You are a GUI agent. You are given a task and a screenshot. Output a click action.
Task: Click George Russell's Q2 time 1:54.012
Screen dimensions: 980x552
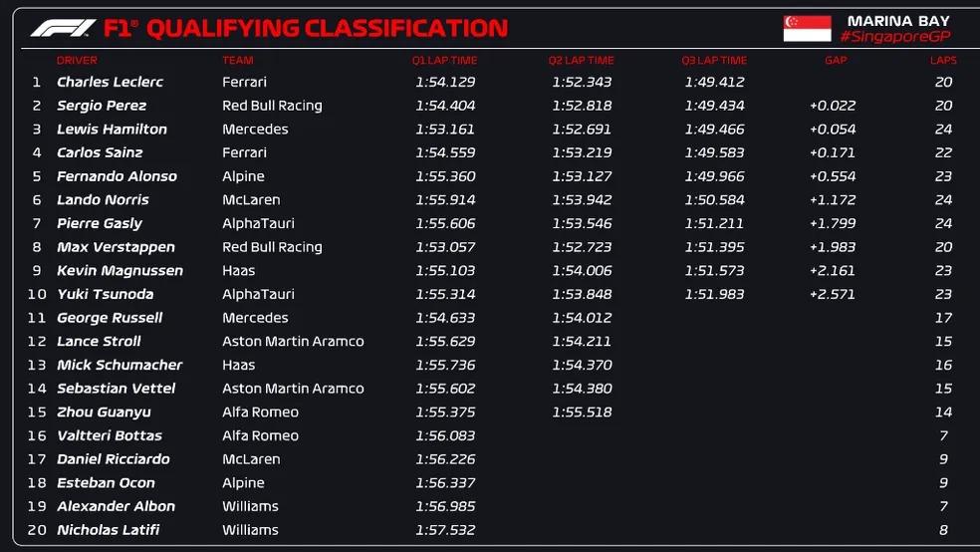pos(582,318)
